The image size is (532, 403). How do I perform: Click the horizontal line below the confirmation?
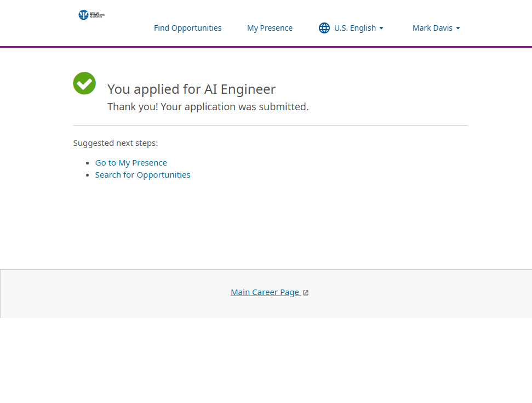pos(270,125)
